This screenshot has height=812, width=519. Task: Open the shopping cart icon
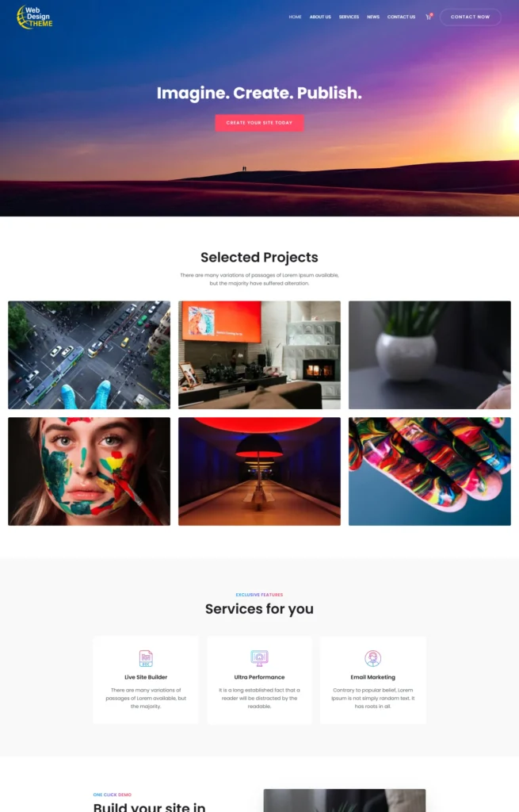coord(429,17)
